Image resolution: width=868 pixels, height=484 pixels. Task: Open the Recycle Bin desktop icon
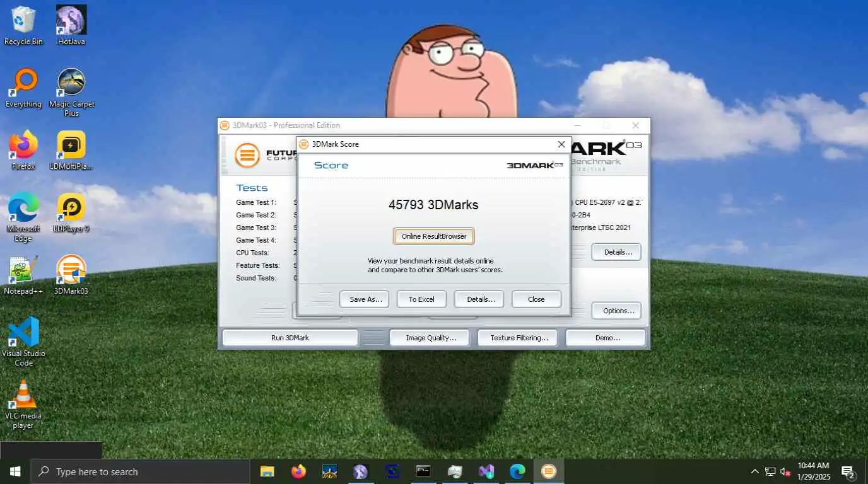[23, 25]
